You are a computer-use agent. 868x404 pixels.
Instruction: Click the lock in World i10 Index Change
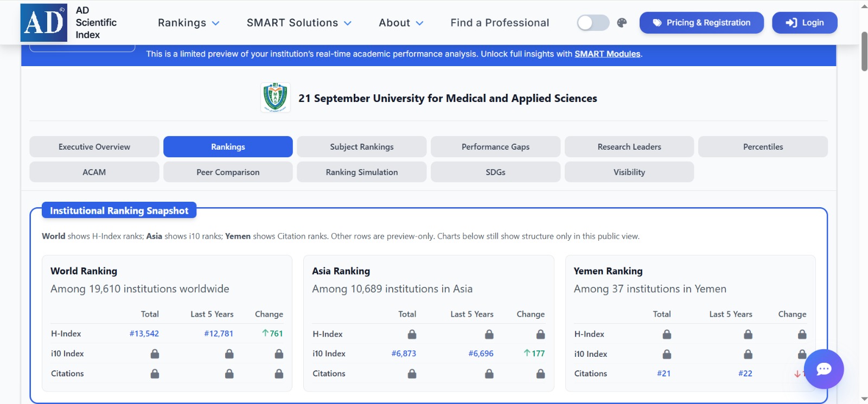click(x=279, y=354)
